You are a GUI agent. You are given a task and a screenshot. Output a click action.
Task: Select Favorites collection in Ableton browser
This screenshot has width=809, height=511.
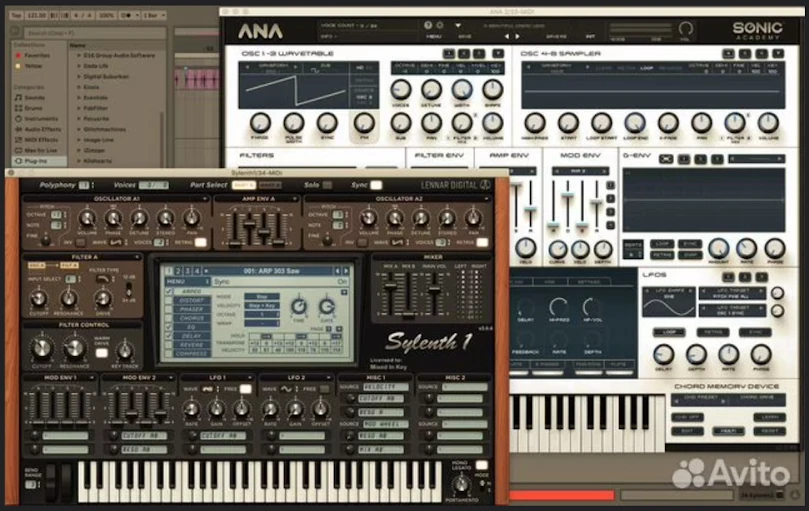pos(34,55)
